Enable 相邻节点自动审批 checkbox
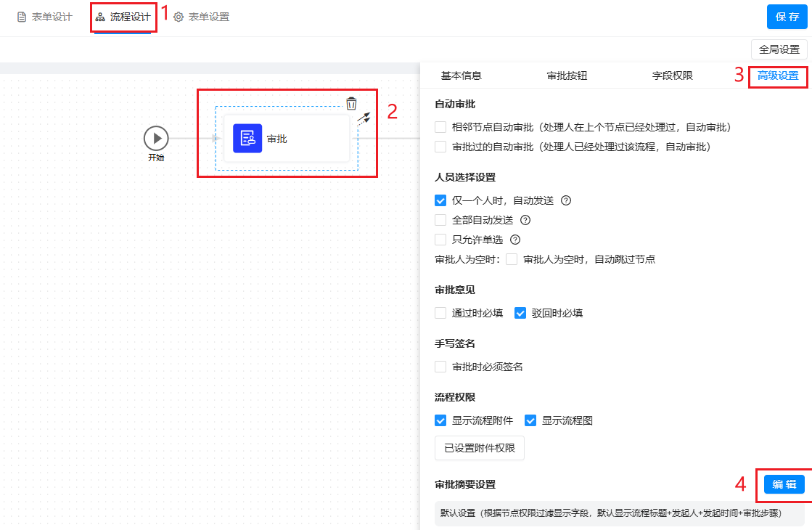The width and height of the screenshot is (812, 530). 440,127
